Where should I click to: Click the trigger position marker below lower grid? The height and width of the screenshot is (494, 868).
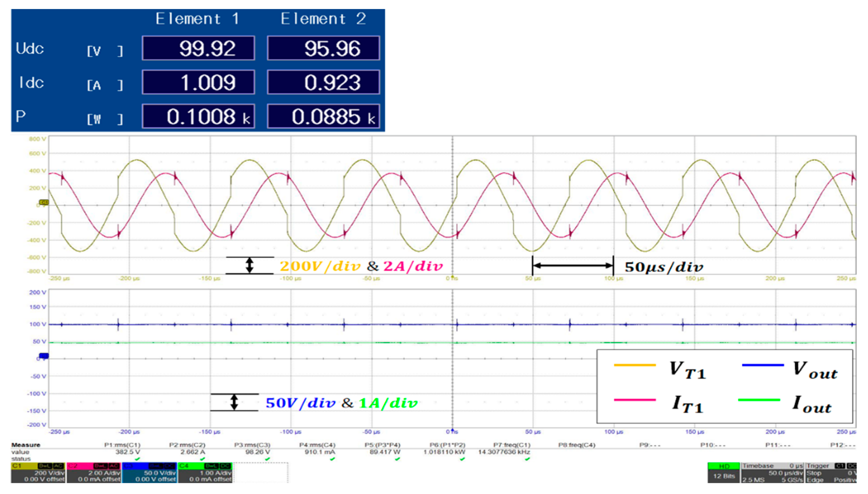pyautogui.click(x=452, y=430)
